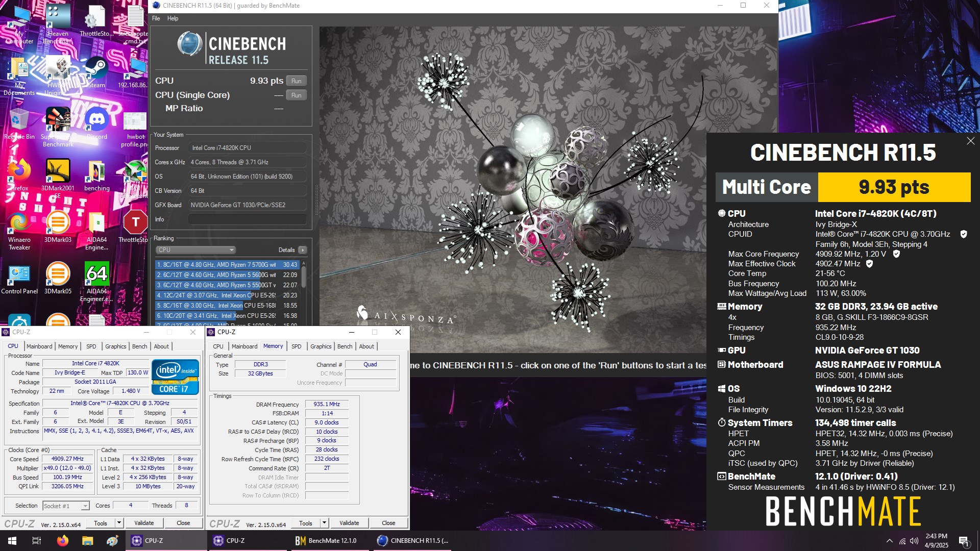This screenshot has width=980, height=551.
Task: Click Close button in right CPU-Z window
Action: (388, 523)
